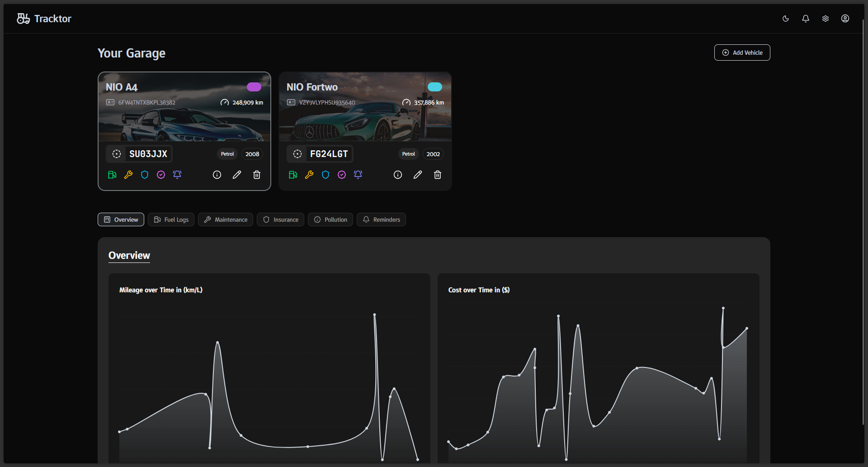This screenshot has width=868, height=467.
Task: Open the notifications bell
Action: [806, 19]
